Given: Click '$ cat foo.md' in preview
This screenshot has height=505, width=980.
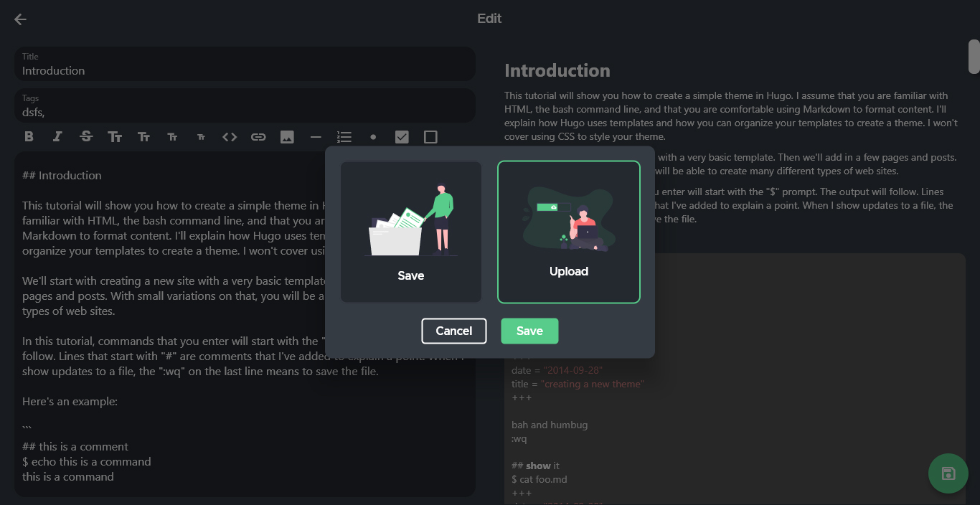Looking at the screenshot, I should [x=539, y=479].
